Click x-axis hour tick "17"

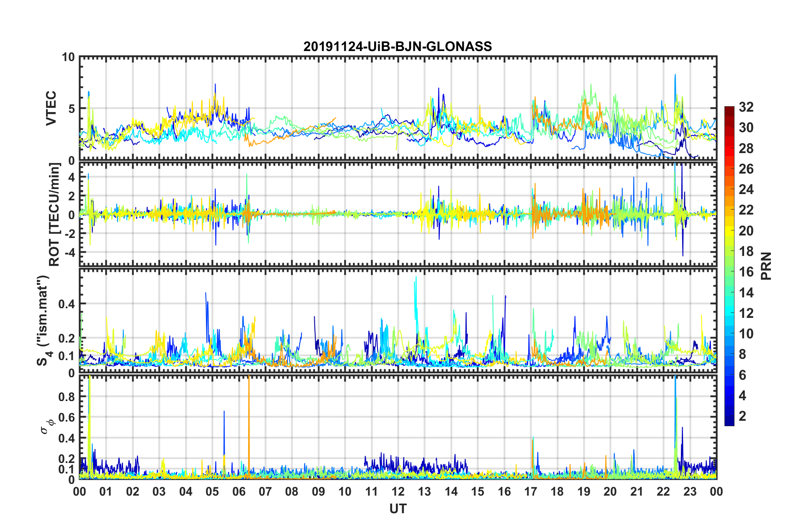pyautogui.click(x=531, y=491)
